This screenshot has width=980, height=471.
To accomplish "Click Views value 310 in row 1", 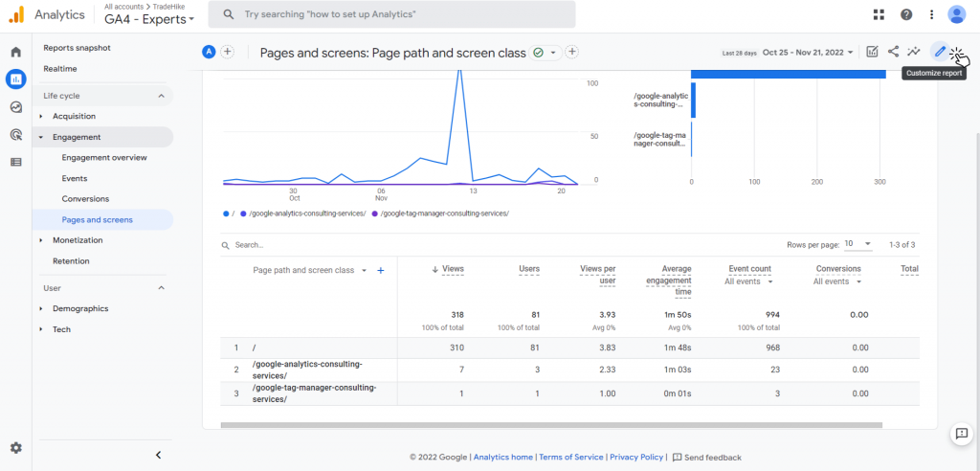I will coord(457,348).
